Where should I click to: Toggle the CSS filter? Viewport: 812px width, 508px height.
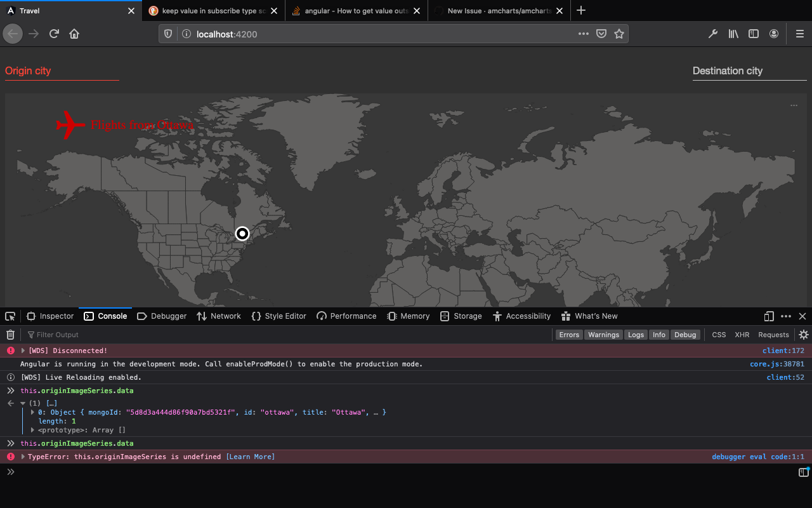pyautogui.click(x=719, y=335)
